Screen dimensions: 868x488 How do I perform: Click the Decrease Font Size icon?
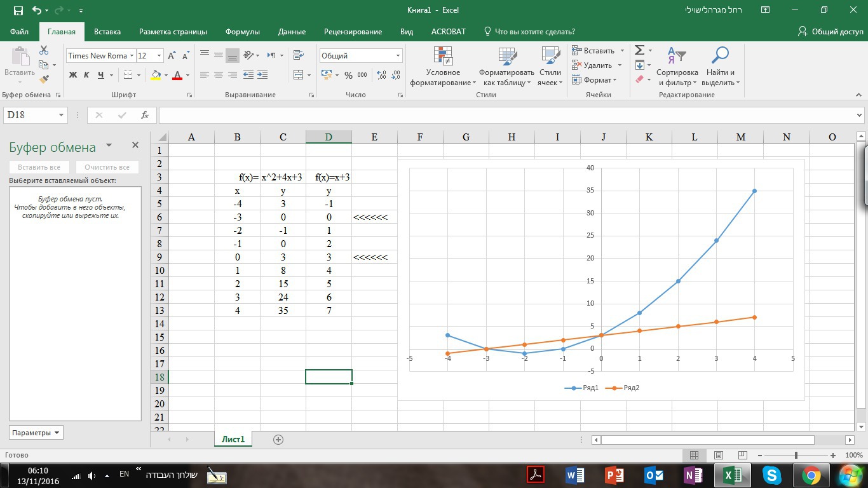click(x=185, y=56)
